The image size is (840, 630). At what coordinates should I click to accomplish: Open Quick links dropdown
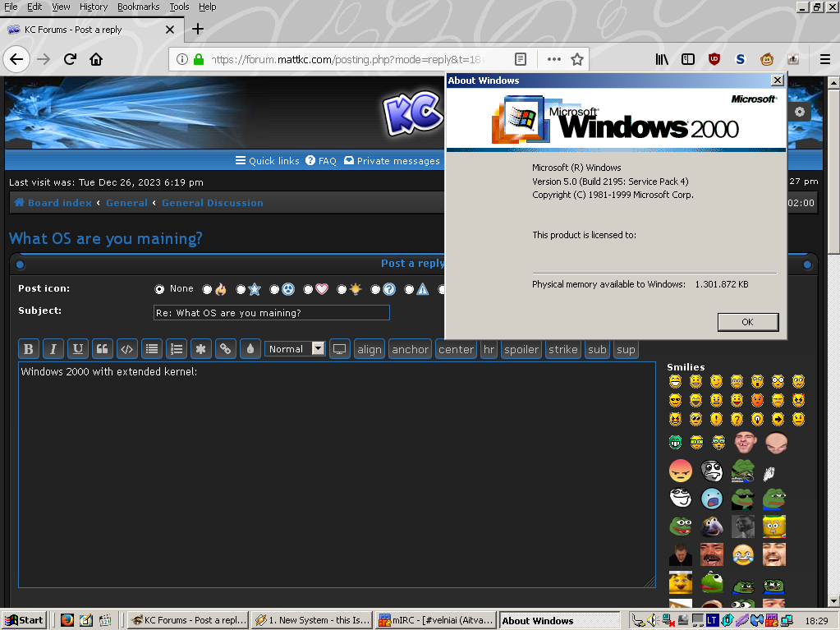click(x=268, y=161)
